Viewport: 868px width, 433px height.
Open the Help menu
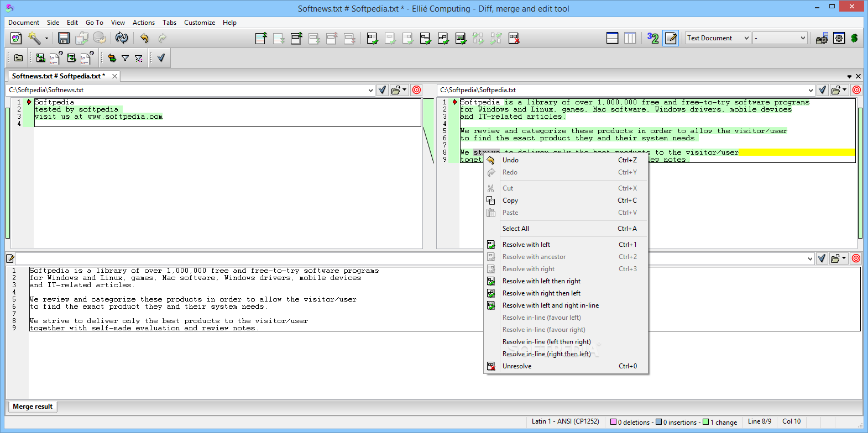[x=229, y=23]
